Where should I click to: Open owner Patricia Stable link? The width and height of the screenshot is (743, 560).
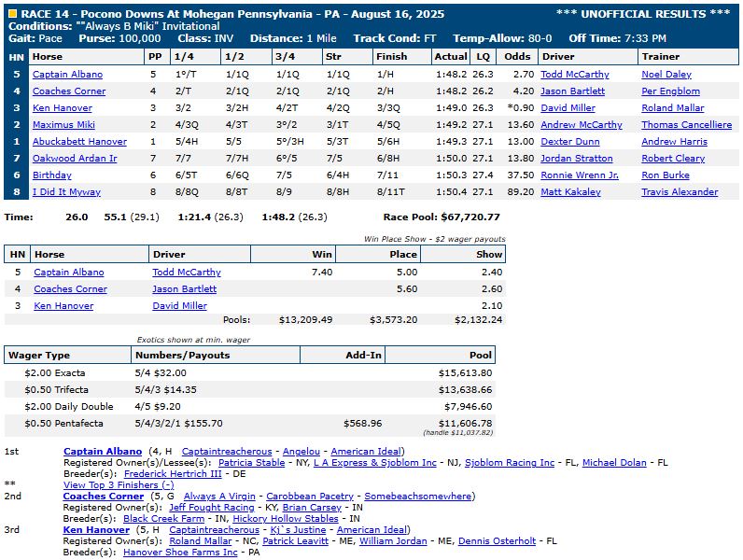(x=251, y=462)
